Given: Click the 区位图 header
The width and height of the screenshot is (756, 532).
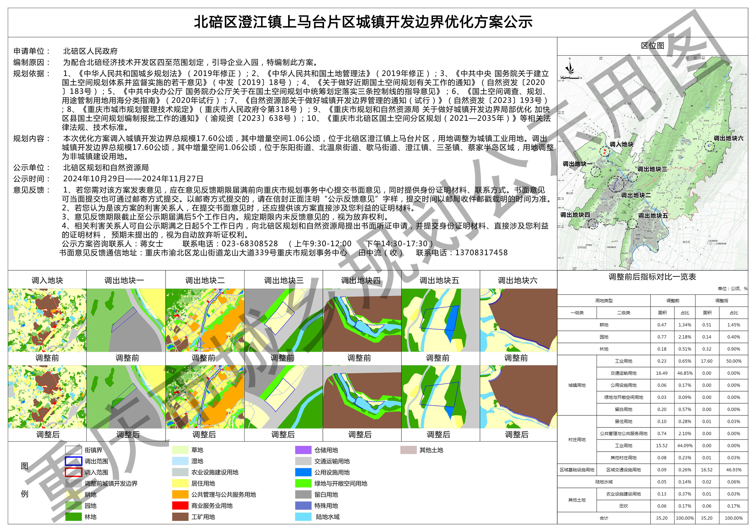Looking at the screenshot, I should [x=653, y=46].
